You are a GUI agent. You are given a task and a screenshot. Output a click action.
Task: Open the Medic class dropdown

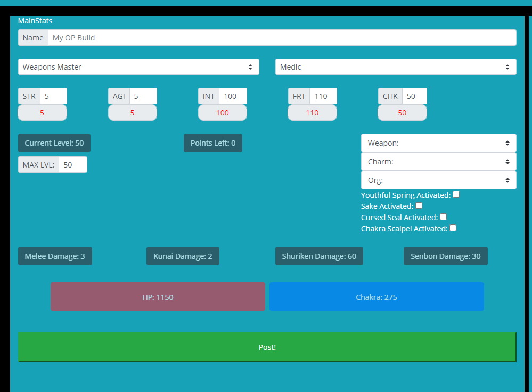pos(396,66)
